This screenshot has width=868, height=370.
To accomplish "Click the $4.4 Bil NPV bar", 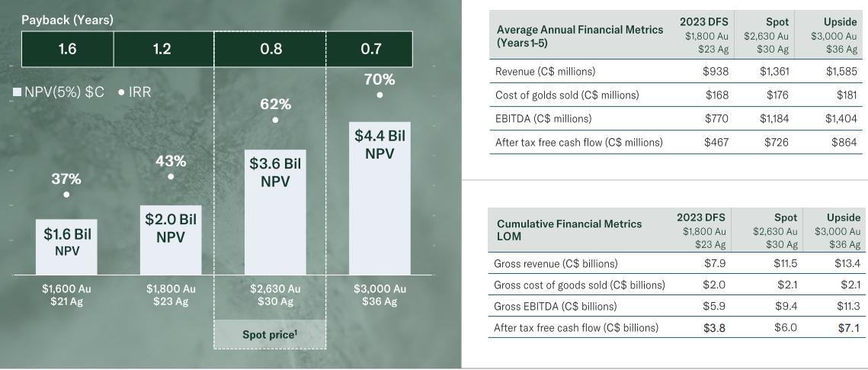I will tap(380, 198).
